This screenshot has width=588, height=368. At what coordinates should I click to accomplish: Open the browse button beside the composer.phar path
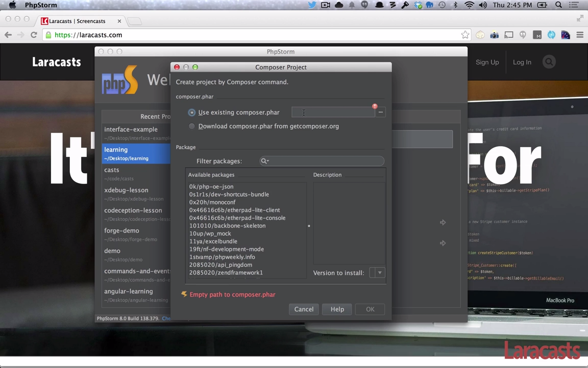coord(380,112)
